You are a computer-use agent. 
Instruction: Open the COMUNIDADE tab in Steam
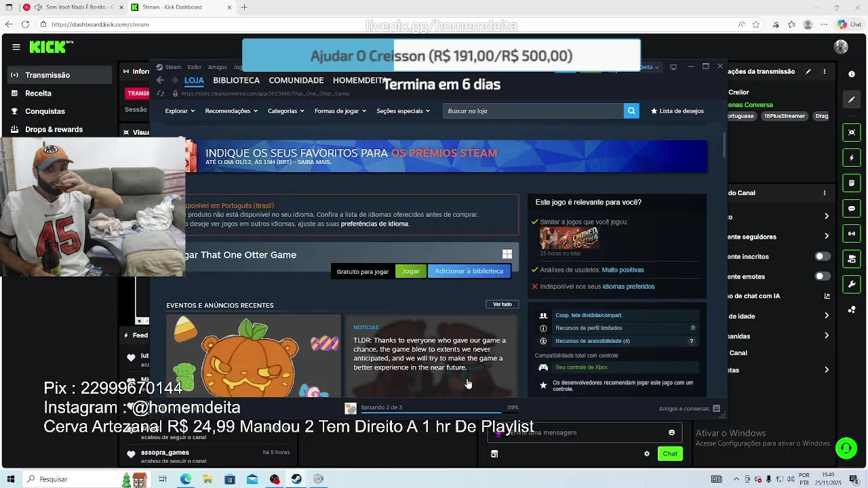pos(296,80)
